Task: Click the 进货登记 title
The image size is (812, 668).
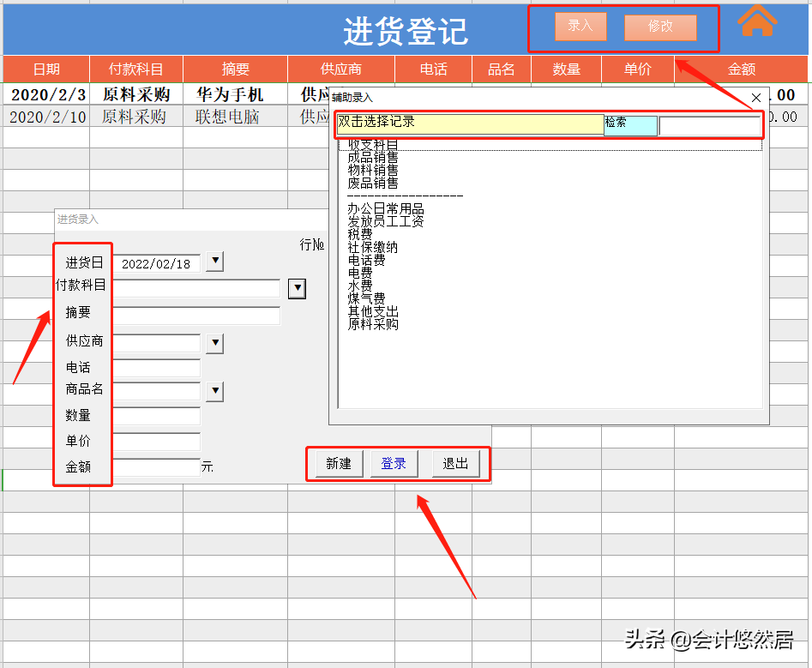Action: click(x=406, y=31)
